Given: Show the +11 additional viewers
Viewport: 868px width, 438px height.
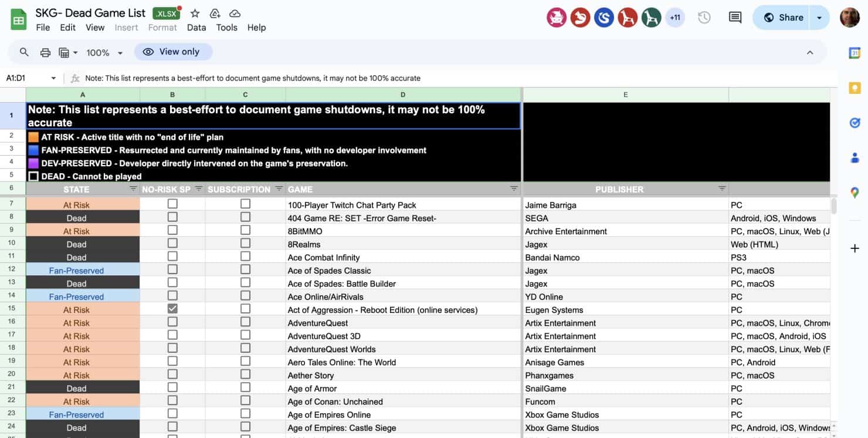Looking at the screenshot, I should [675, 18].
